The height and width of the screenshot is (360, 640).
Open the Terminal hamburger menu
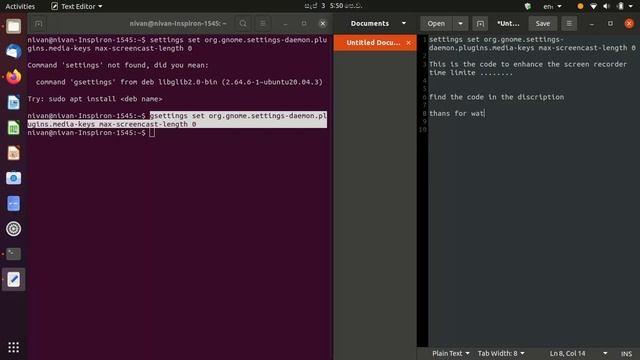pos(262,24)
